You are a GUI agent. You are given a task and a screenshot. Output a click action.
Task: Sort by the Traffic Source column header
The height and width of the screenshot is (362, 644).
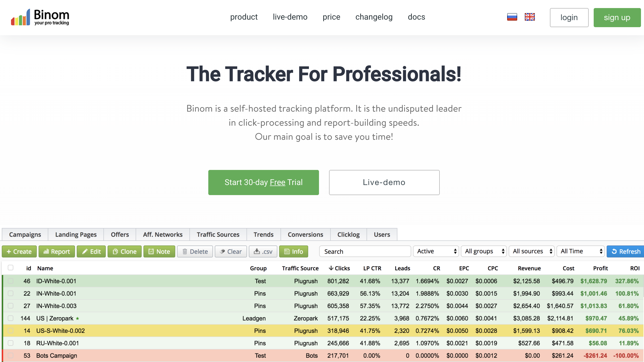[300, 268]
